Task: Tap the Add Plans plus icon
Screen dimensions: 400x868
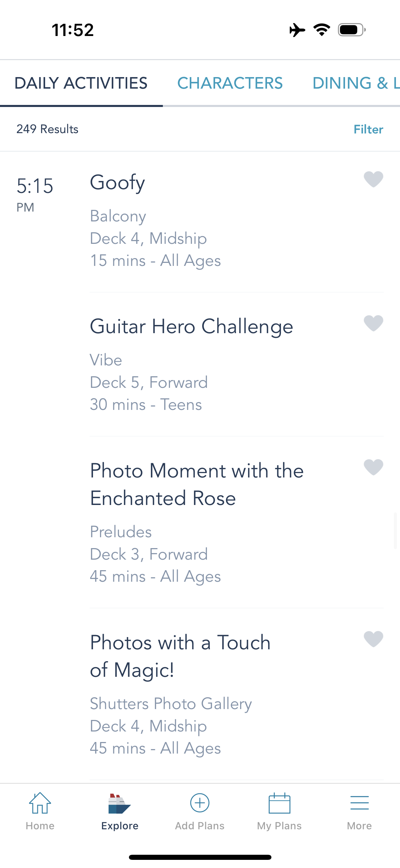Action: pos(199,803)
